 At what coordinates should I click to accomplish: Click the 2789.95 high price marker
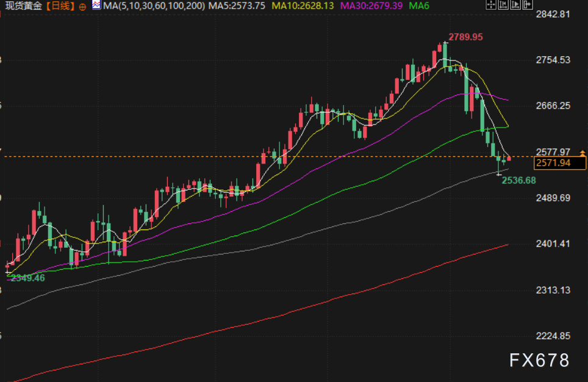pyautogui.click(x=465, y=37)
